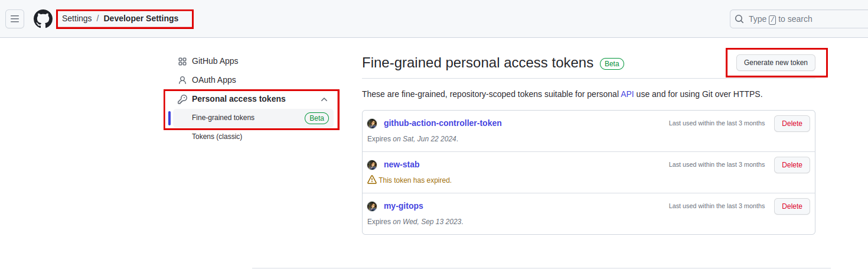Open Tokens (classic) page
Image resolution: width=868 pixels, height=275 pixels.
click(217, 137)
